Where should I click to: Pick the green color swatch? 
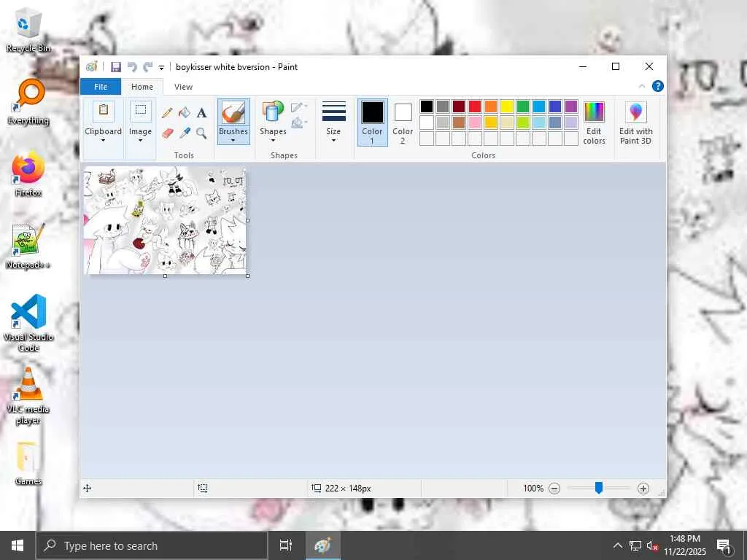point(523,106)
